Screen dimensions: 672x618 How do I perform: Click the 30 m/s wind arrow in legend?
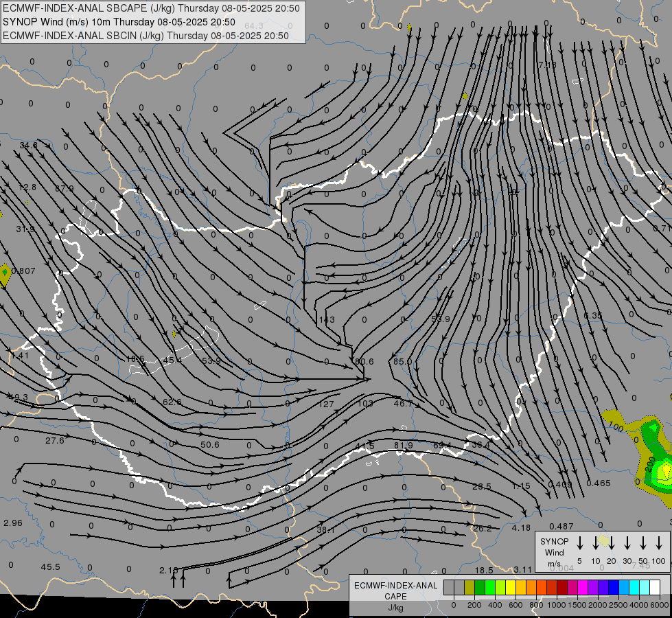627,543
